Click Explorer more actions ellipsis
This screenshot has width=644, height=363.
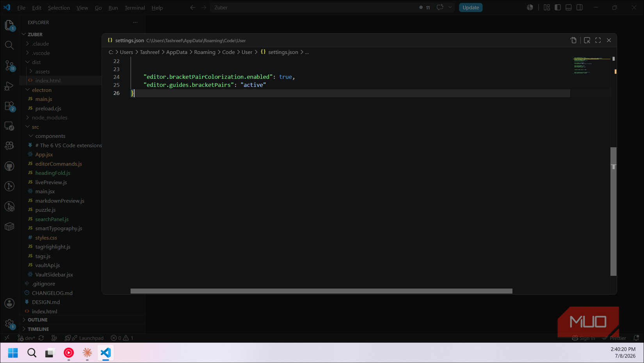click(135, 22)
